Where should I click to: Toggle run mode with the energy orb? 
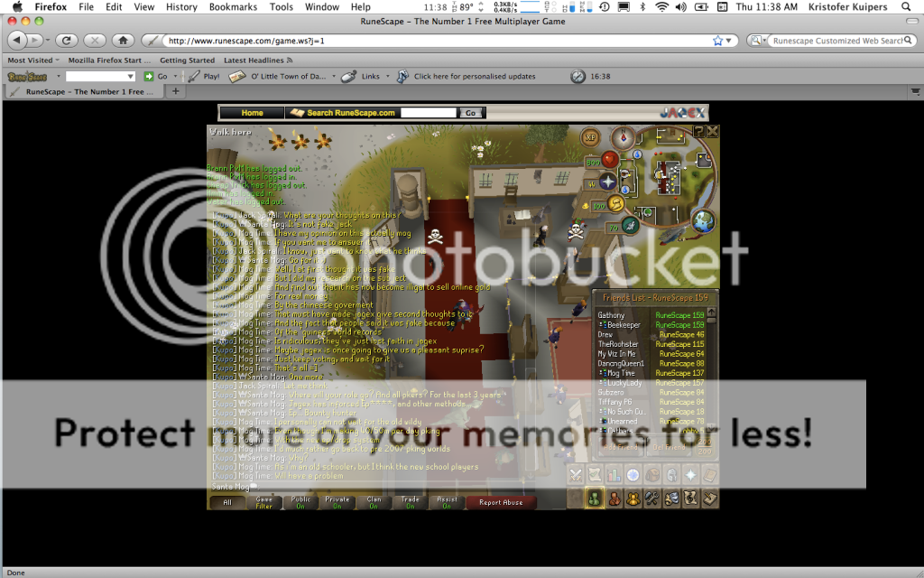point(616,204)
